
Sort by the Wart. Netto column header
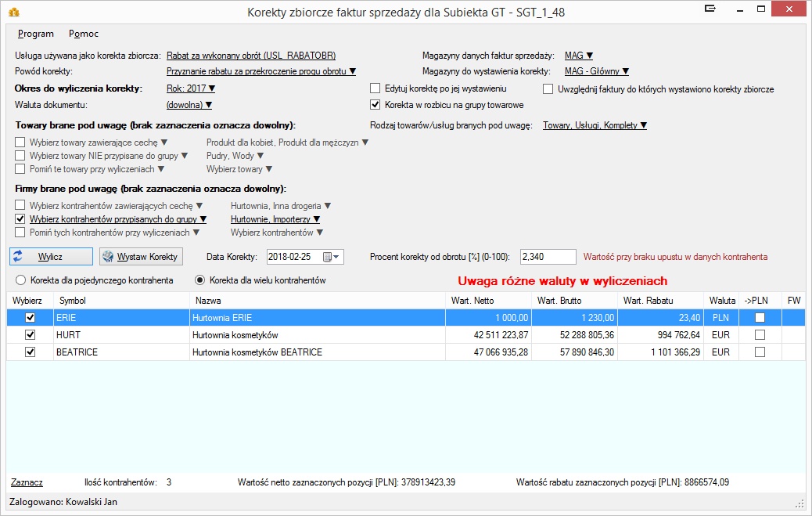tap(488, 300)
